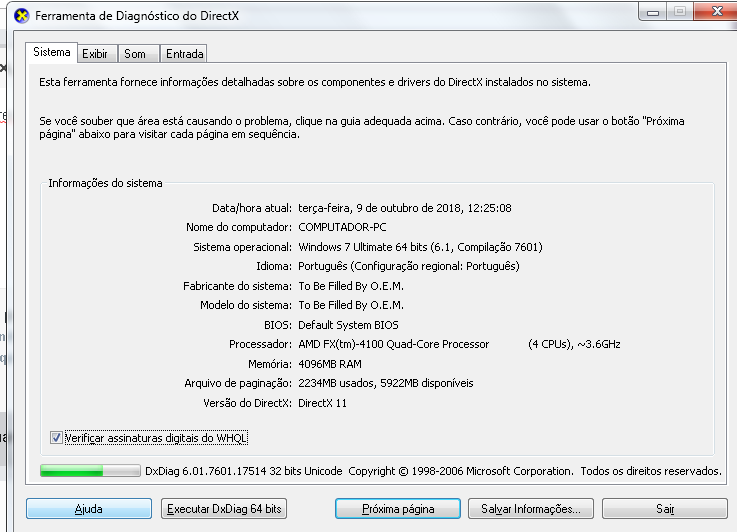Click the disabled maximize window button

pos(680,12)
